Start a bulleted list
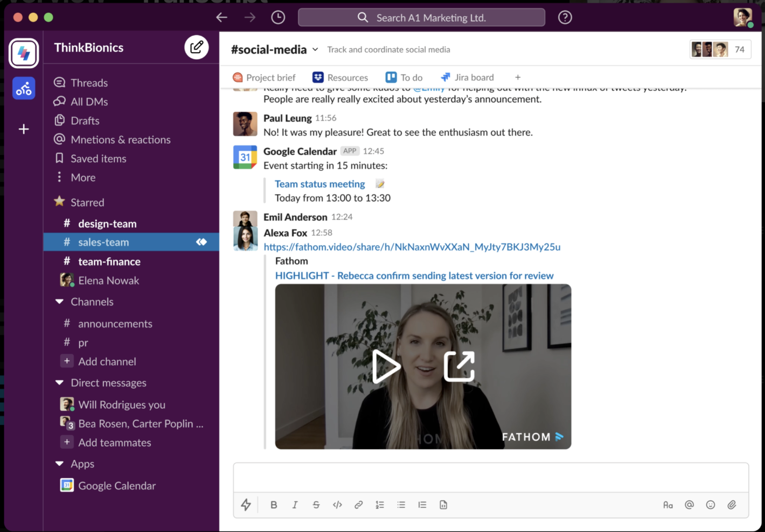 pyautogui.click(x=401, y=505)
